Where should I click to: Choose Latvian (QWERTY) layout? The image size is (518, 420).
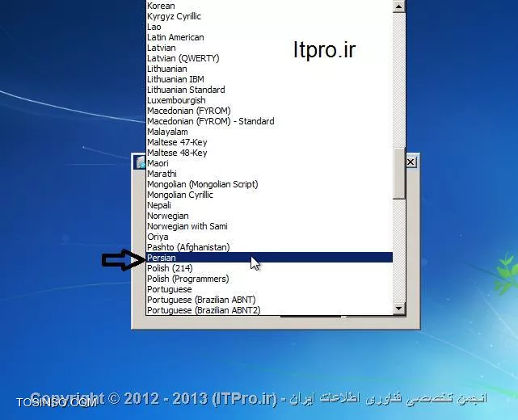269,58
